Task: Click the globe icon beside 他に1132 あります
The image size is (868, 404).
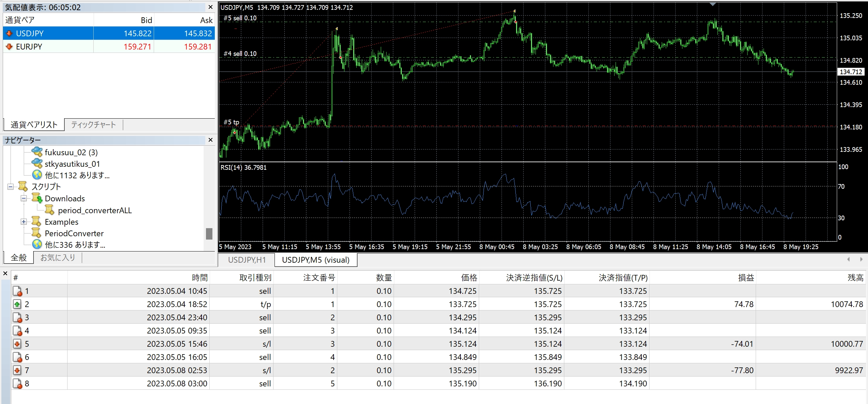Action: [37, 175]
